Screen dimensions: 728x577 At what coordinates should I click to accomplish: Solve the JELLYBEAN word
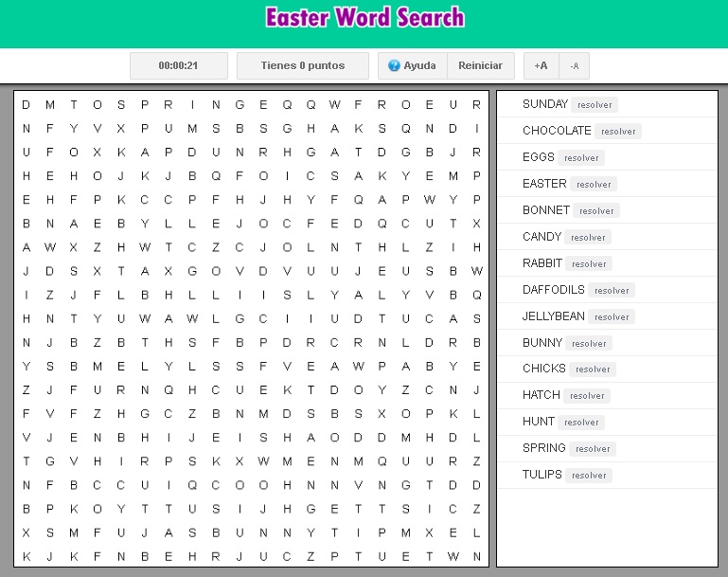point(612,317)
